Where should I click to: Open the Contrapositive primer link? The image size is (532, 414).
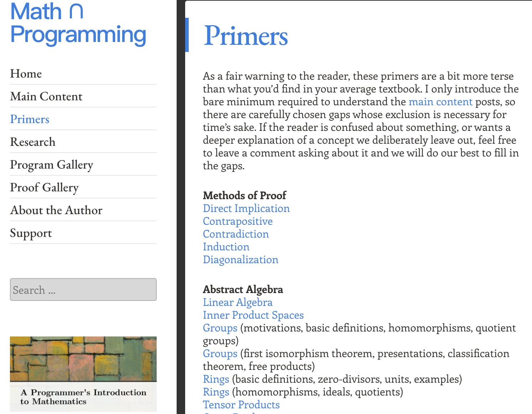point(238,221)
